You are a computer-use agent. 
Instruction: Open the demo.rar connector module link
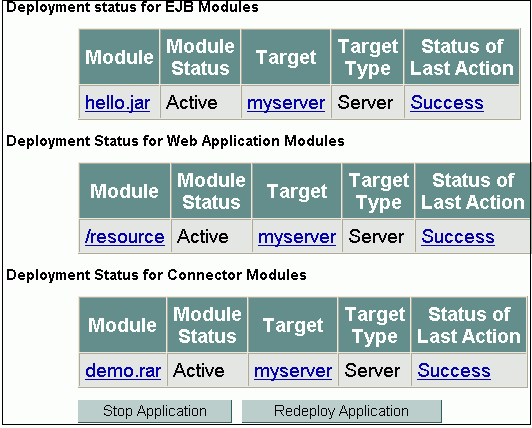[x=123, y=370]
